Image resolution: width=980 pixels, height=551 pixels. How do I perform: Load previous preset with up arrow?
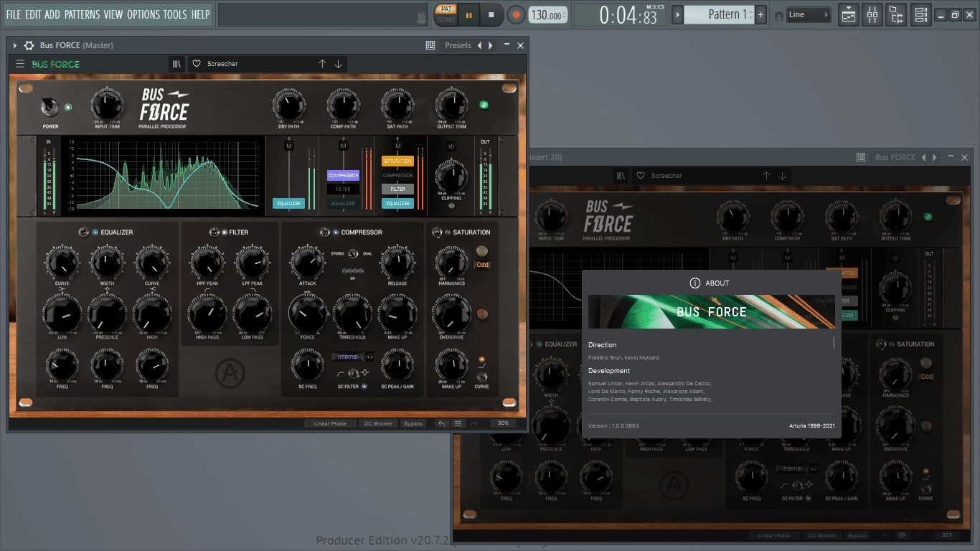click(x=322, y=64)
